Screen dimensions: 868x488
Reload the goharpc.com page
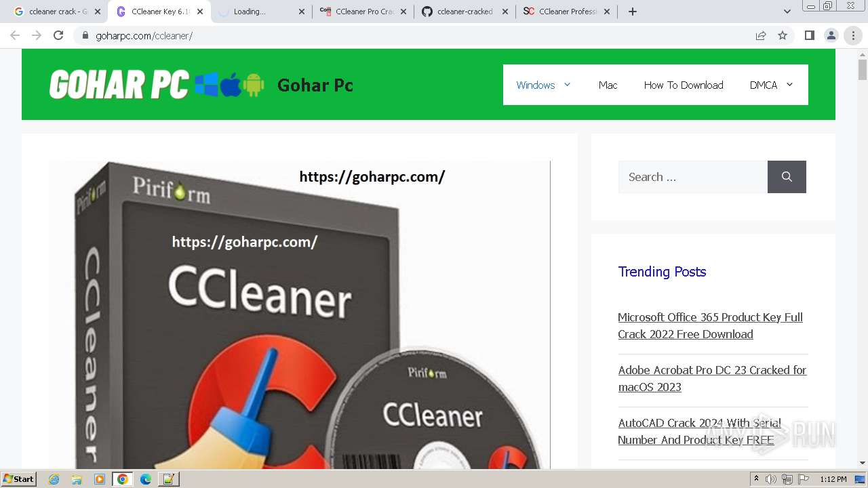(x=58, y=35)
